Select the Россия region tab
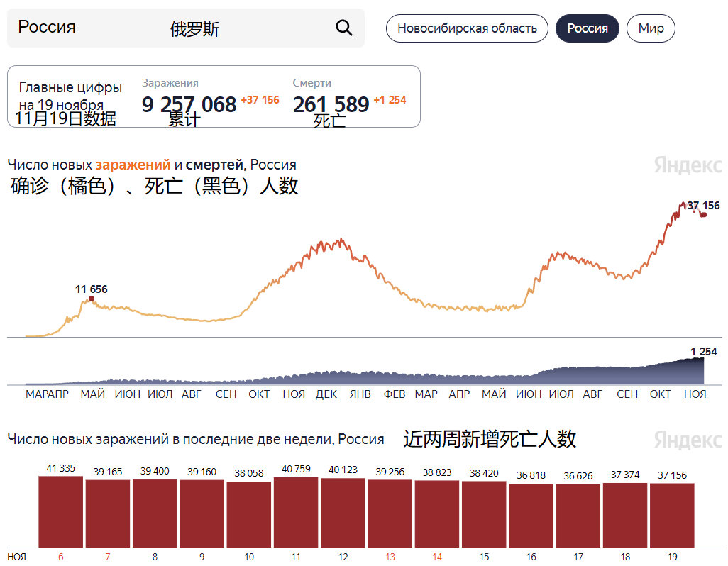Viewport: 728px width, 566px height. (x=588, y=28)
